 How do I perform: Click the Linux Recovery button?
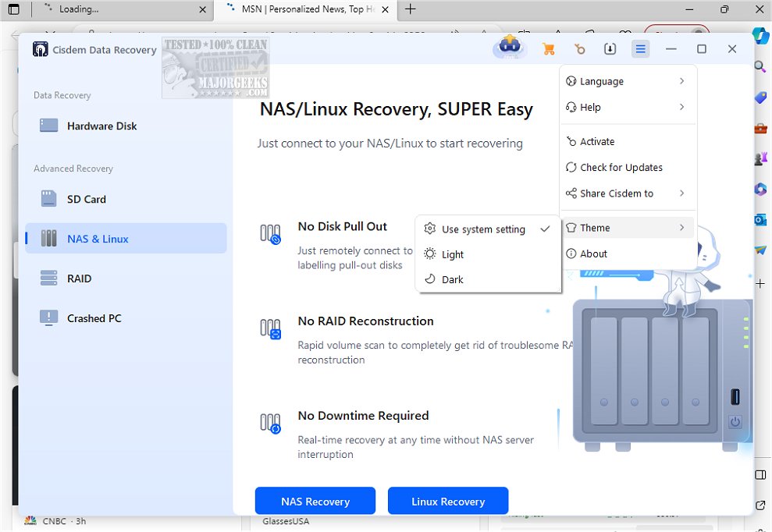point(448,501)
